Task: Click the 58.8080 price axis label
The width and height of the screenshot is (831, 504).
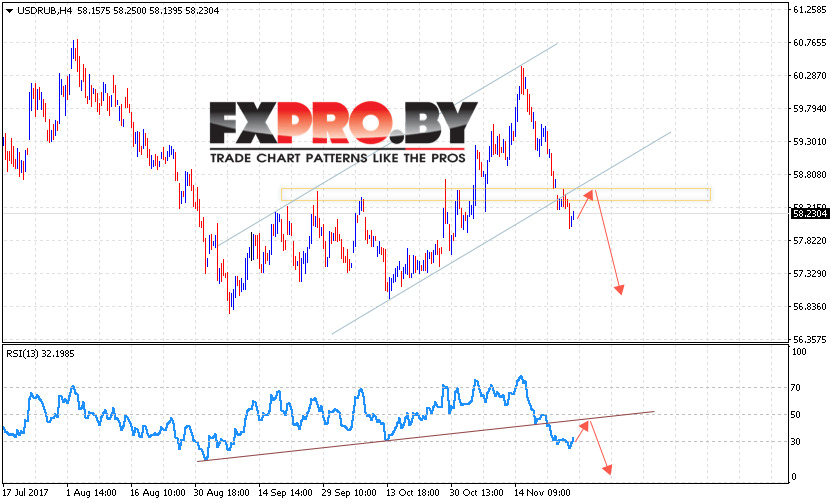Action: 809,174
